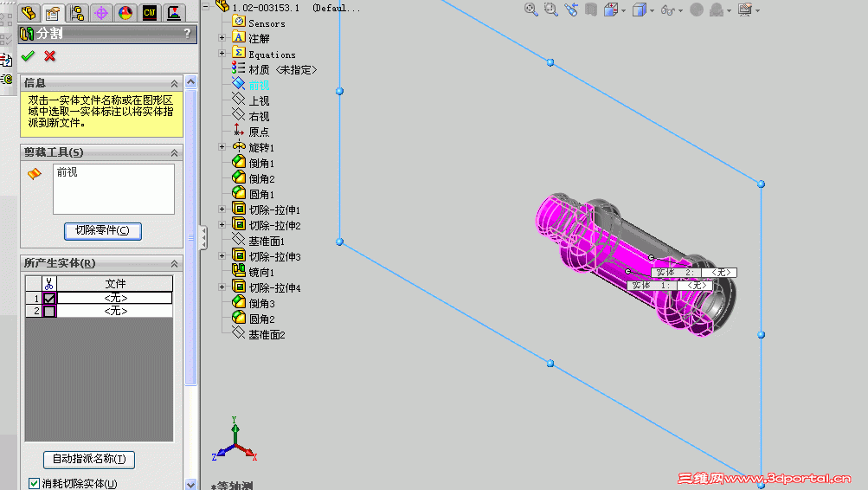Open the DimXpertManager tab
The height and width of the screenshot is (490, 868).
pyautogui.click(x=101, y=12)
